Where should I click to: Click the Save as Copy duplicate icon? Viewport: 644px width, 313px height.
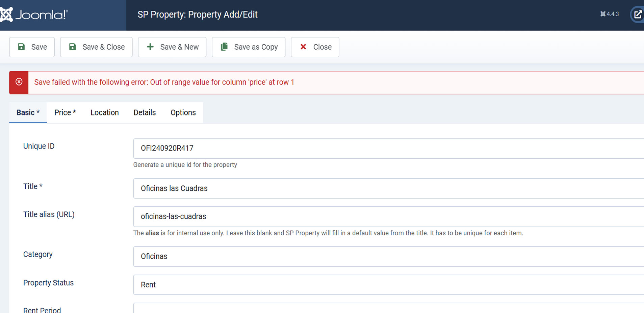[224, 47]
